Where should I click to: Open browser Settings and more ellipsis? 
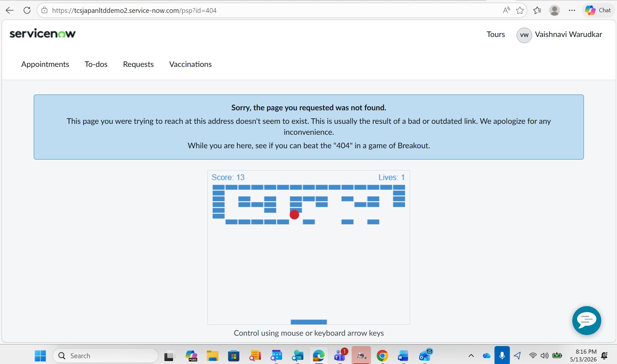coord(572,10)
